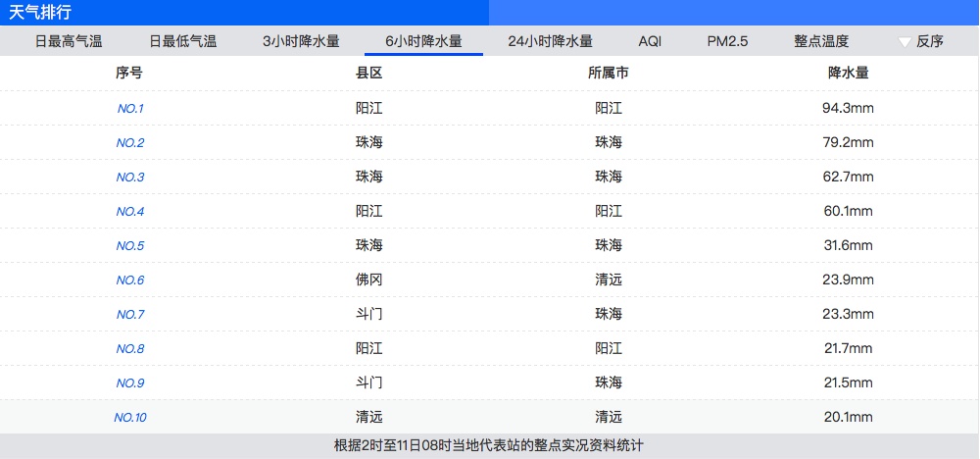The width and height of the screenshot is (980, 459).
Task: Select rank NO.4
Action: click(130, 212)
